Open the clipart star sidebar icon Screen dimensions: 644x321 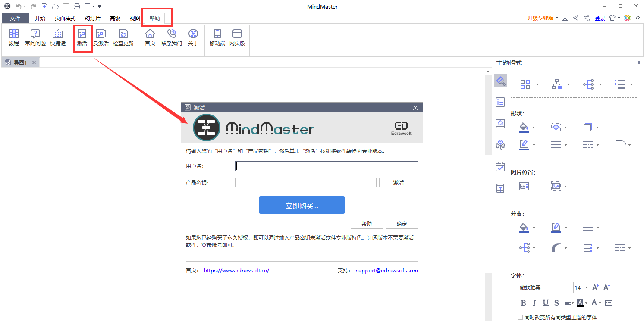(x=500, y=124)
